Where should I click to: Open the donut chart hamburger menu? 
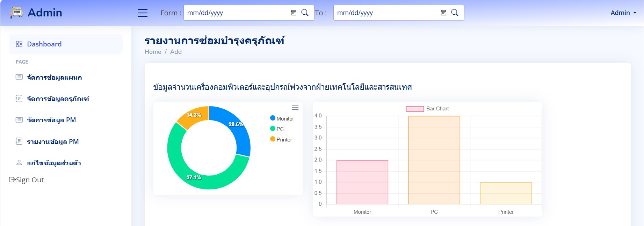pyautogui.click(x=295, y=108)
